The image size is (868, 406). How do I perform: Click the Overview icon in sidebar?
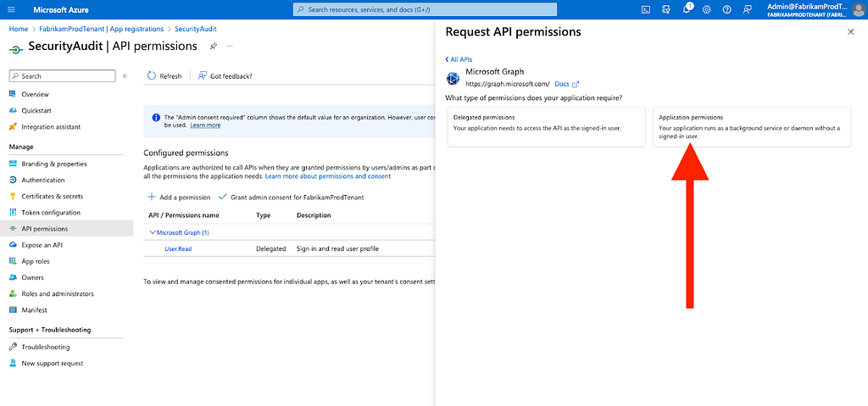pyautogui.click(x=13, y=94)
